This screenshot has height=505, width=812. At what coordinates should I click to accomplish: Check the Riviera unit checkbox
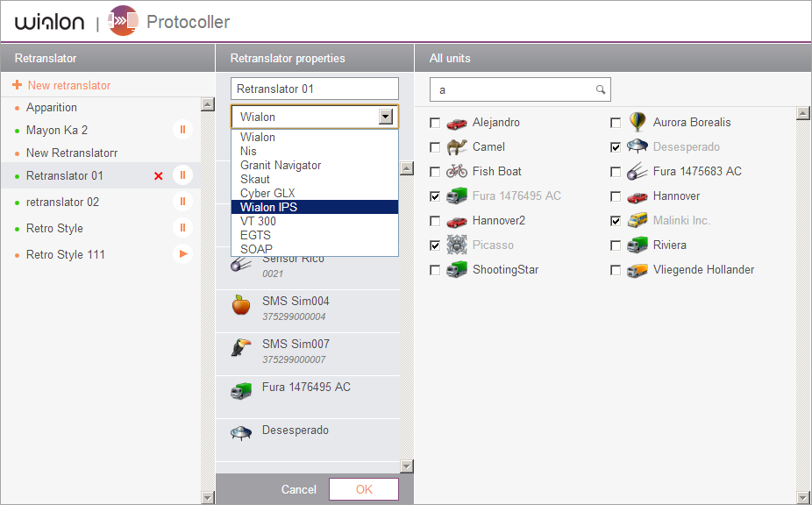(616, 245)
